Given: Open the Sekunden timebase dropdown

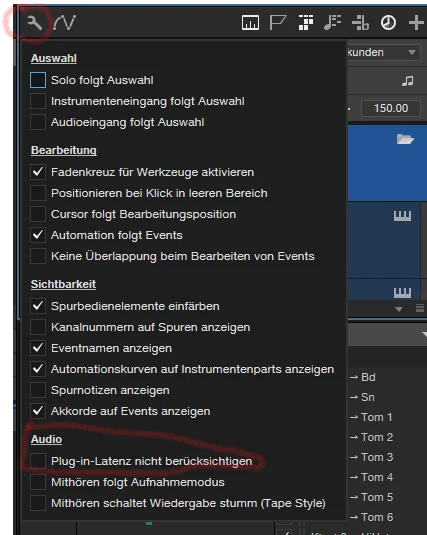Looking at the screenshot, I should pos(384,53).
